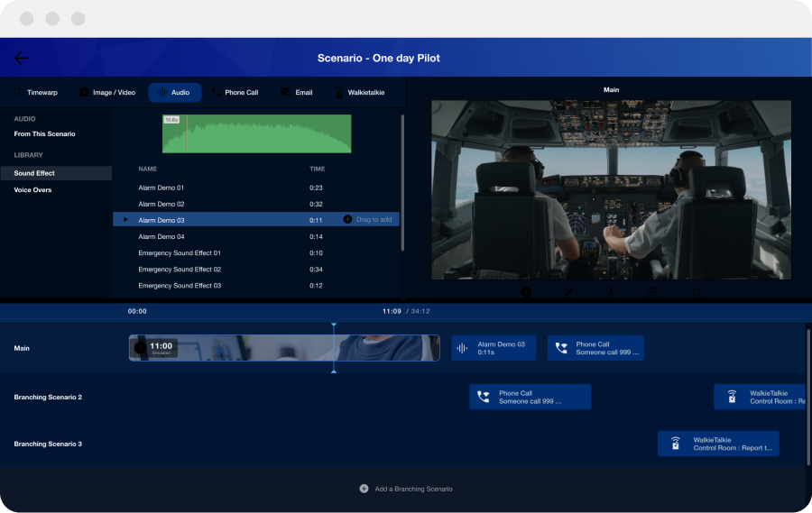The image size is (812, 513).
Task: Select Phone Call clip on Main track
Action: [595, 348]
